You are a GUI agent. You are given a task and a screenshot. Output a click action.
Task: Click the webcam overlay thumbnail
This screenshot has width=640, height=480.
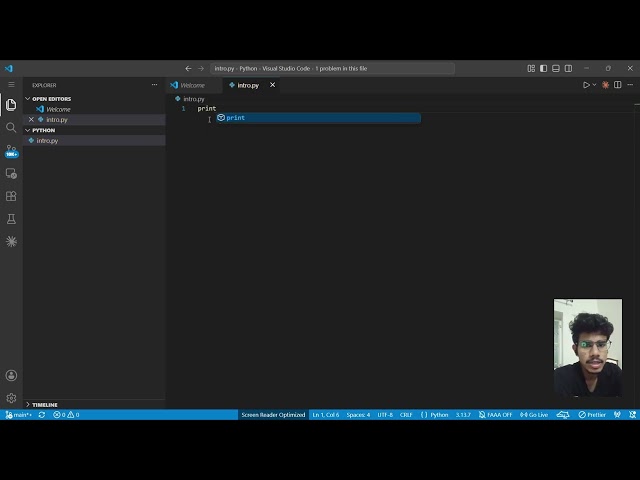point(588,348)
